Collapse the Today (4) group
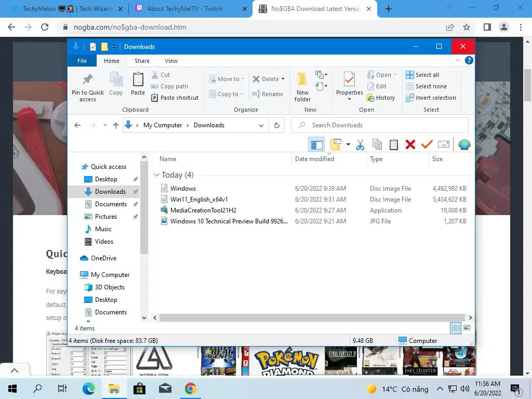The width and height of the screenshot is (532, 399). pos(156,175)
